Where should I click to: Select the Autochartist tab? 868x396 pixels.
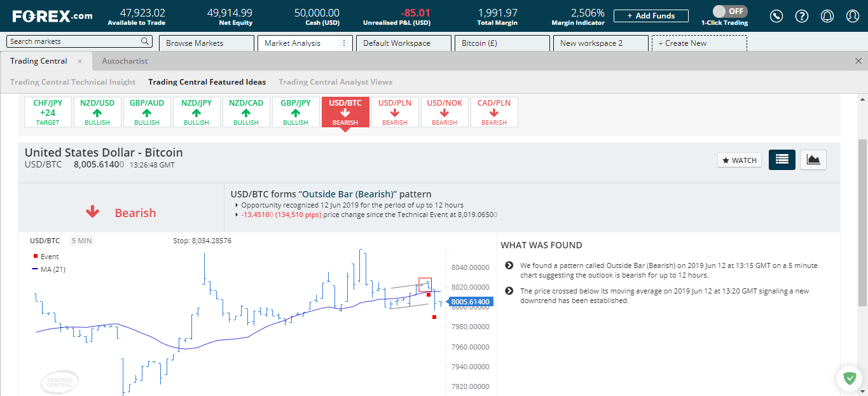click(x=125, y=61)
